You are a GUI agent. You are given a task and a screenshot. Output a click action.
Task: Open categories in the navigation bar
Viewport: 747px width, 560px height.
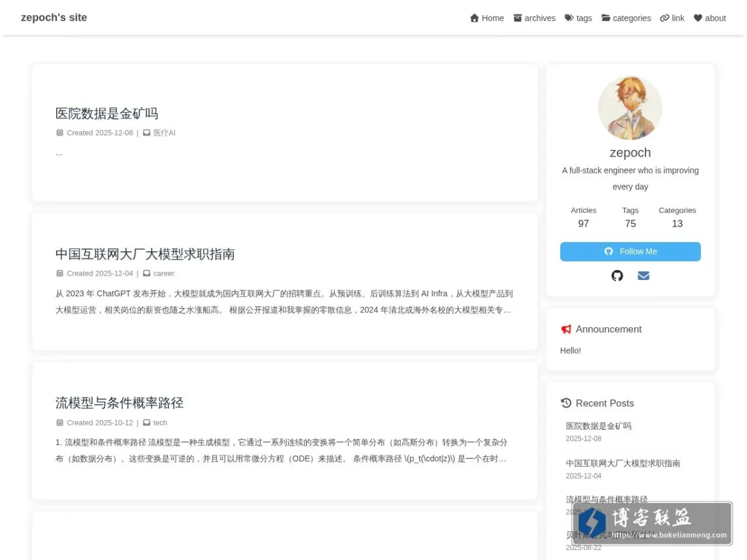(626, 18)
